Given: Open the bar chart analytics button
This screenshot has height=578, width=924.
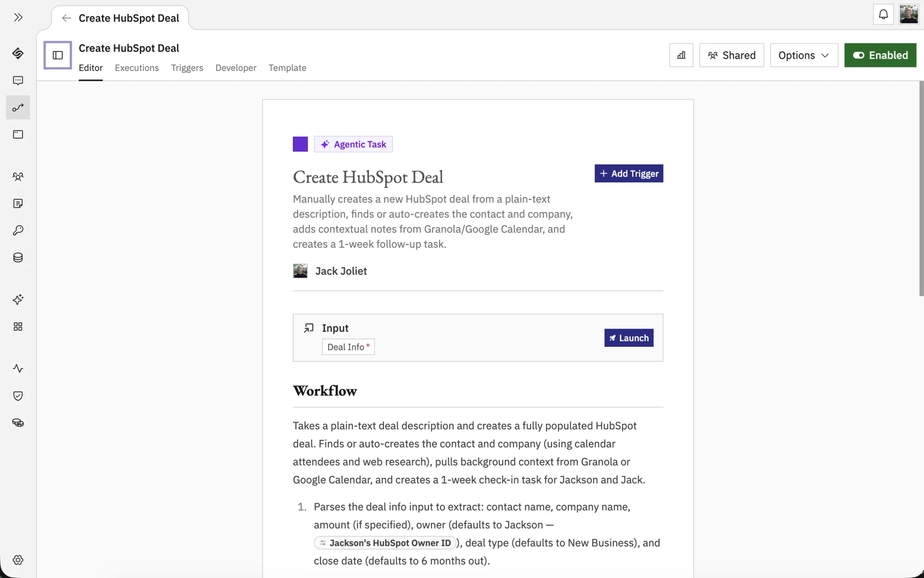Looking at the screenshot, I should click(681, 55).
